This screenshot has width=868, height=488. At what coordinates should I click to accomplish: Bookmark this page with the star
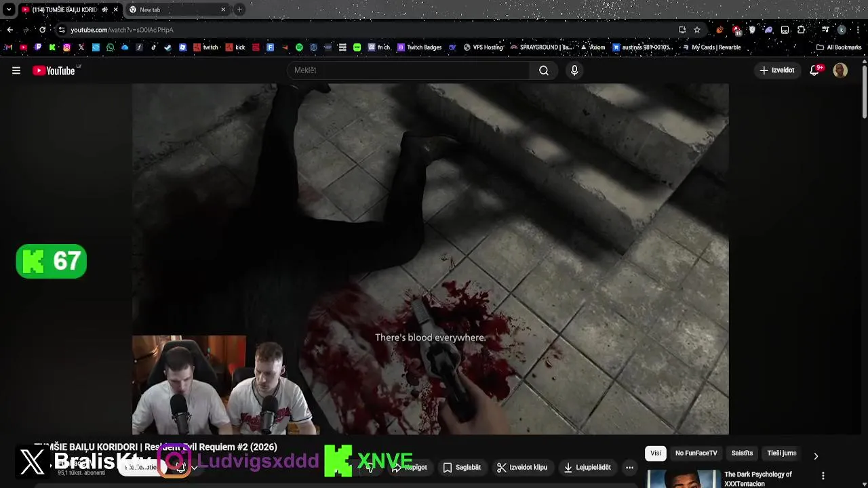(697, 30)
